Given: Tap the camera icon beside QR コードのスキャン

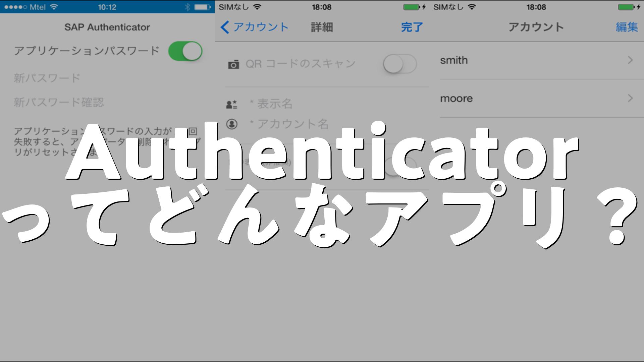Looking at the screenshot, I should pos(233,64).
